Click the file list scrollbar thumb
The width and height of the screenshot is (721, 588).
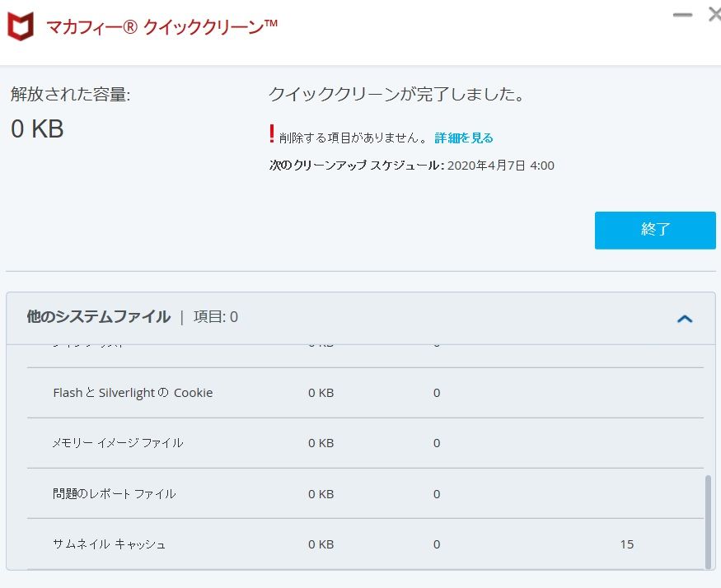click(708, 520)
